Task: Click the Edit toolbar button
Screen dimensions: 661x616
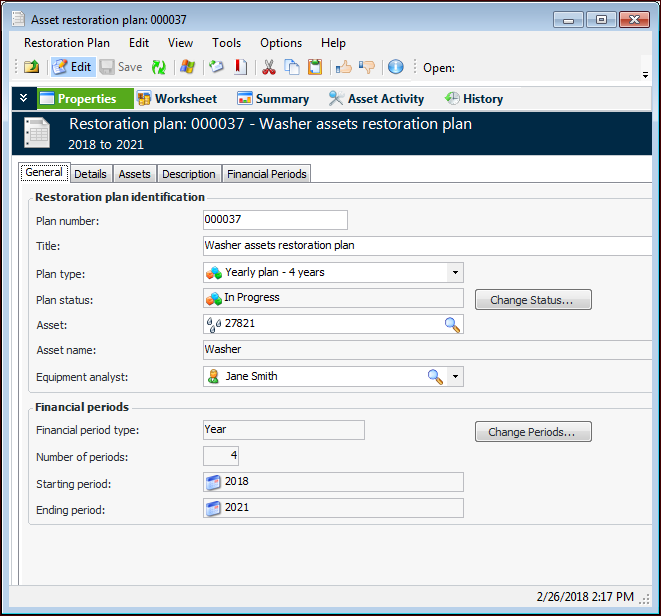Action: tap(72, 67)
